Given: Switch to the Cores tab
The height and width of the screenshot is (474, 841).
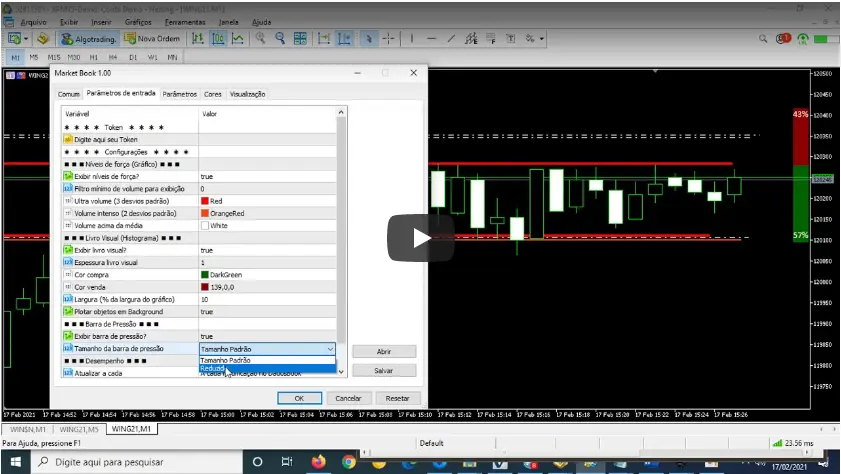Looking at the screenshot, I should pos(213,94).
